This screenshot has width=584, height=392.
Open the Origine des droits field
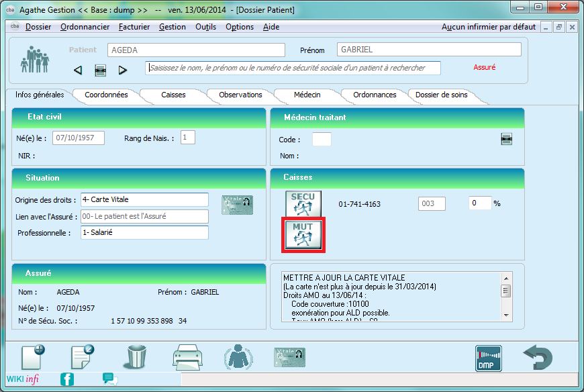point(144,199)
